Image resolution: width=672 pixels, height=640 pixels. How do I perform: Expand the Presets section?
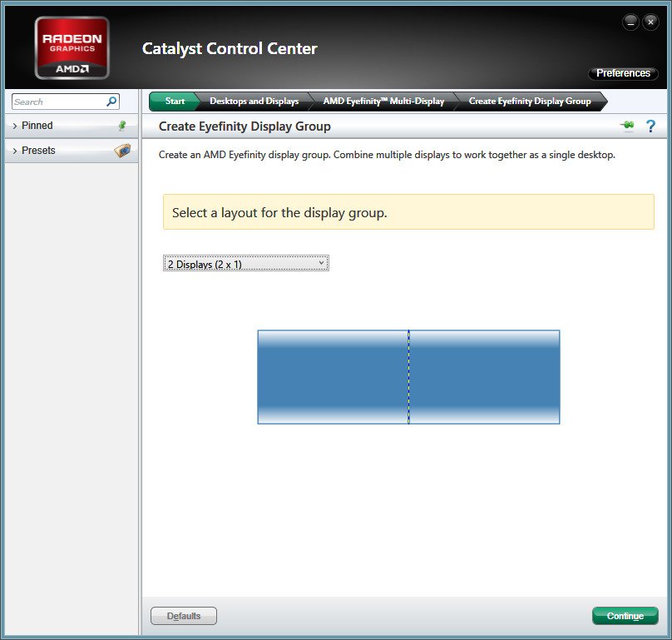(38, 151)
